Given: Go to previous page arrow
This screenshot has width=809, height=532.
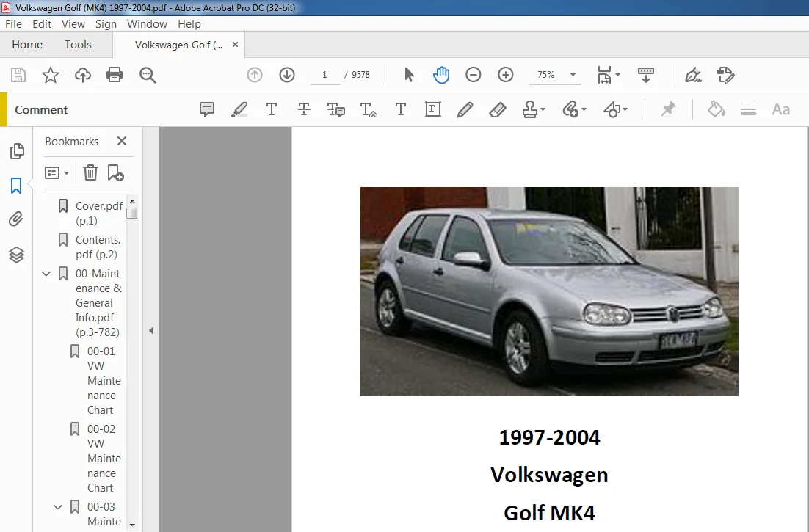Looking at the screenshot, I should [x=254, y=76].
